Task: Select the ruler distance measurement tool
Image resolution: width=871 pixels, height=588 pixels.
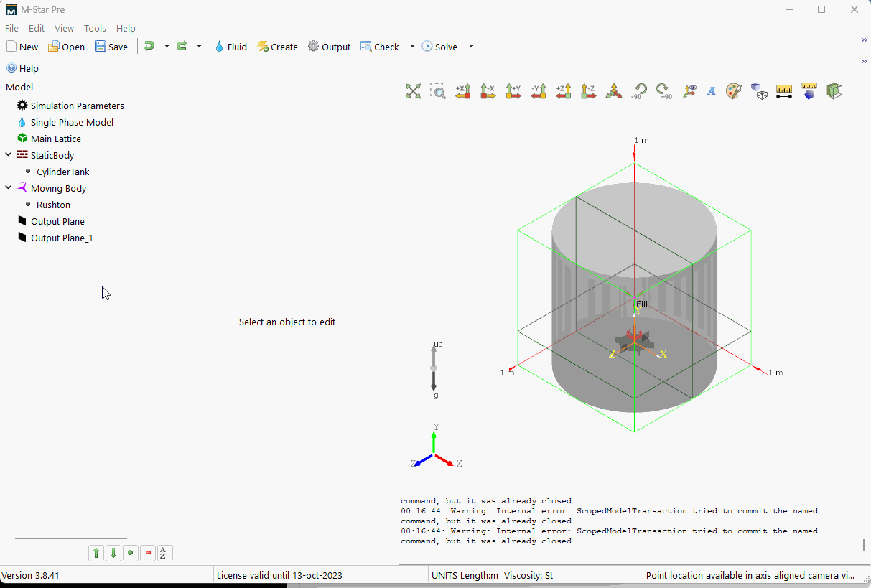Action: point(784,91)
